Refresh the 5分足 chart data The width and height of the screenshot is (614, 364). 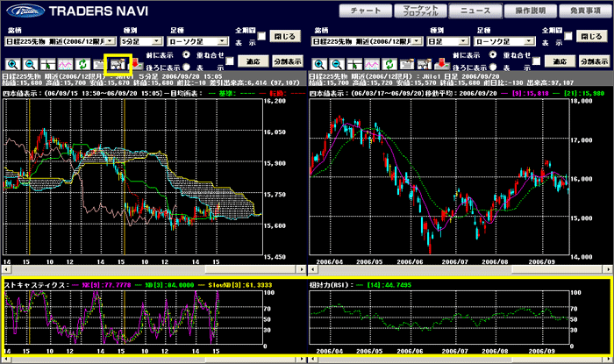click(82, 64)
